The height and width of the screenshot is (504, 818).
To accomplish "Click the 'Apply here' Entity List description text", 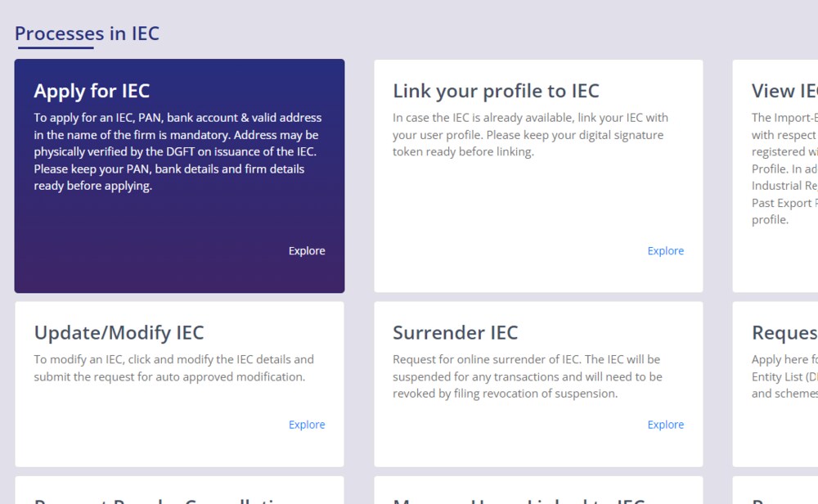I will click(784, 376).
